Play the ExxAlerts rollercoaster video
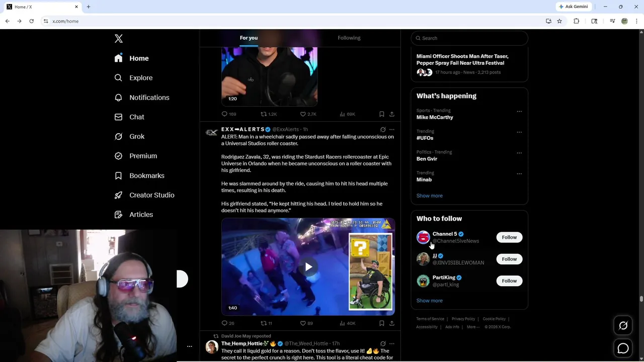 pyautogui.click(x=308, y=267)
